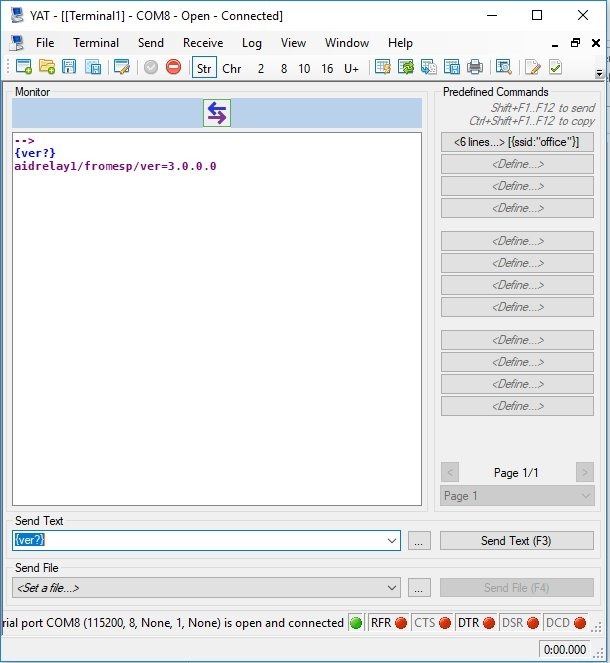Toggle the DTR control line indicator
This screenshot has width=610, height=663.
476,623
